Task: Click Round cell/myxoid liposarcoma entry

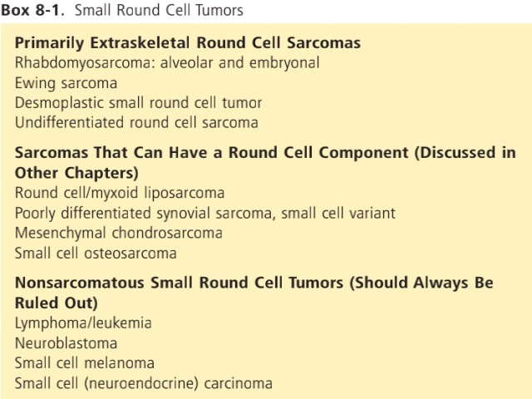Action: (x=120, y=193)
